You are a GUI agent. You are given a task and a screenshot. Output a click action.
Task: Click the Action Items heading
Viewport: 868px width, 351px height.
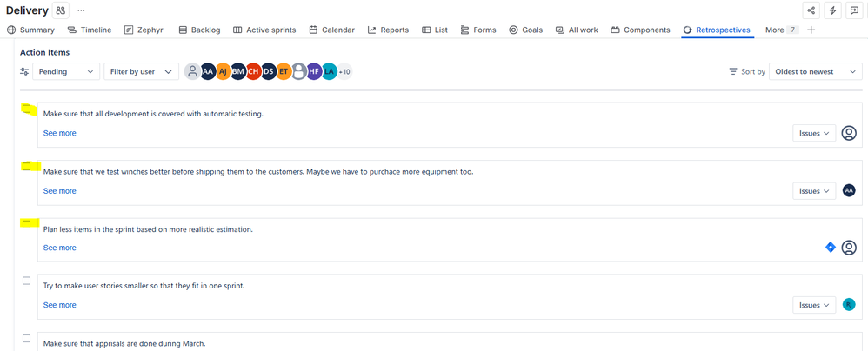click(44, 52)
